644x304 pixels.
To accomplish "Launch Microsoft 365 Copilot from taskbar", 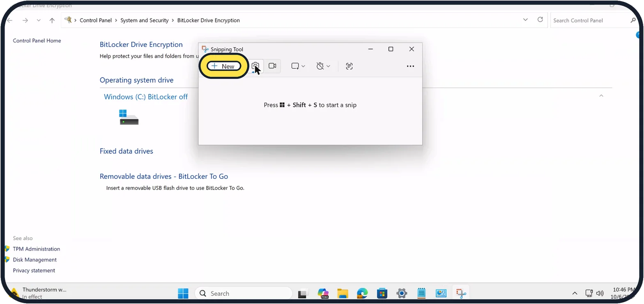I will 323,293.
